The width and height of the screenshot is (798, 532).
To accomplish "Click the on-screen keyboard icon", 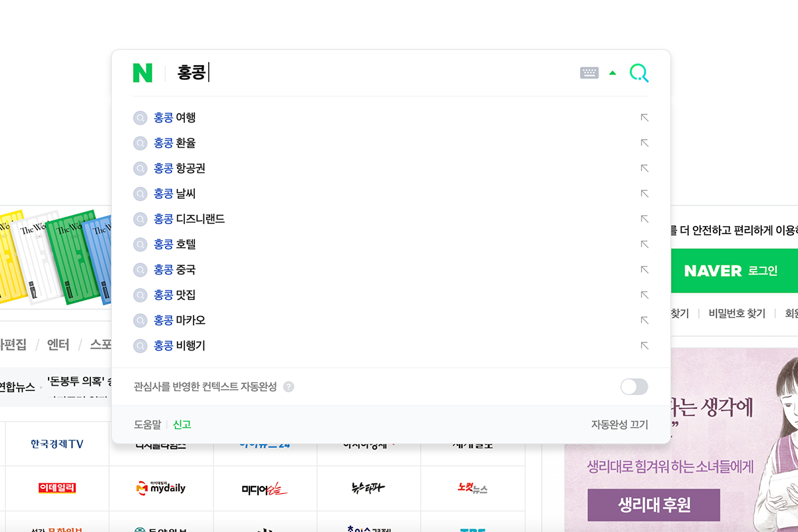I will click(x=589, y=73).
